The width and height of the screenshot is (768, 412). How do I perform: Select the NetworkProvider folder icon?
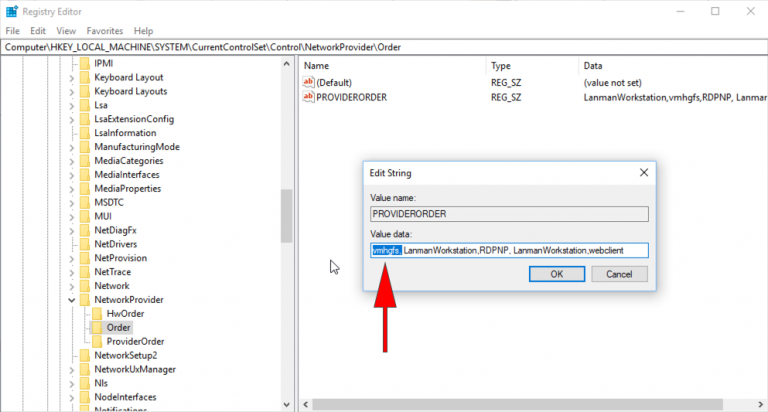pyautogui.click(x=85, y=300)
